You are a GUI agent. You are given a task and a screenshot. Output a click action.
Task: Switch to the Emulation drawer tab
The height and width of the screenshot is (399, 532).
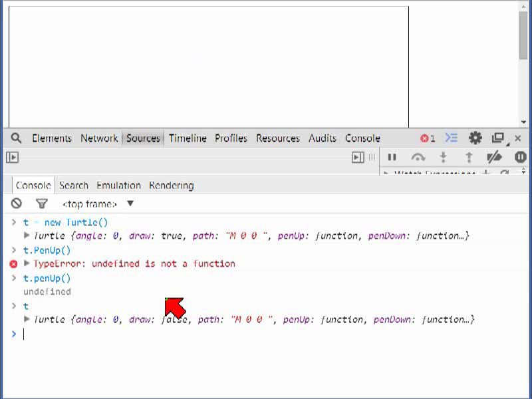(x=118, y=186)
